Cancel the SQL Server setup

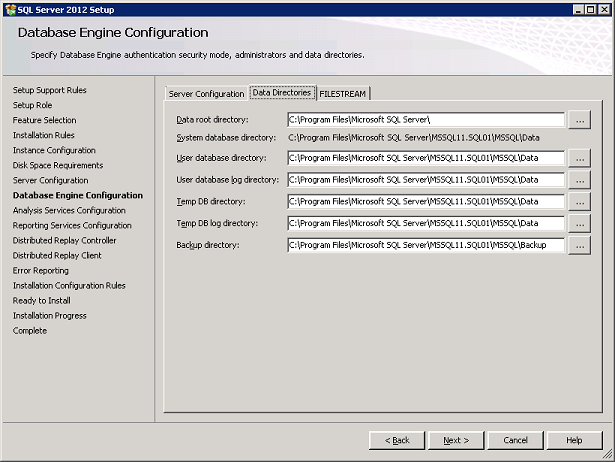pyautogui.click(x=515, y=440)
